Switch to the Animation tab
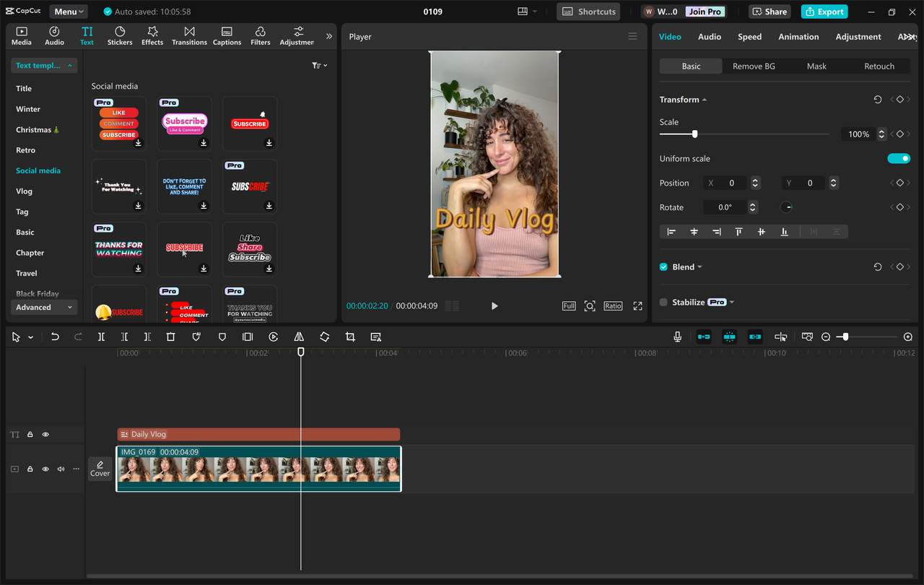Screen dimensions: 924x585 pyautogui.click(x=798, y=36)
